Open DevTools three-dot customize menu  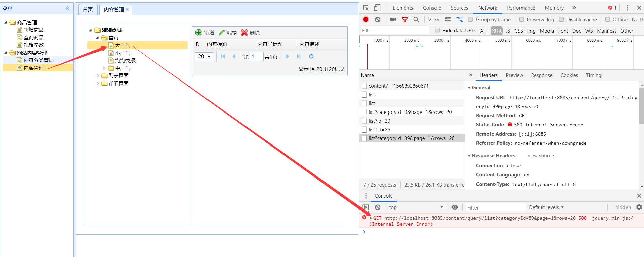627,8
